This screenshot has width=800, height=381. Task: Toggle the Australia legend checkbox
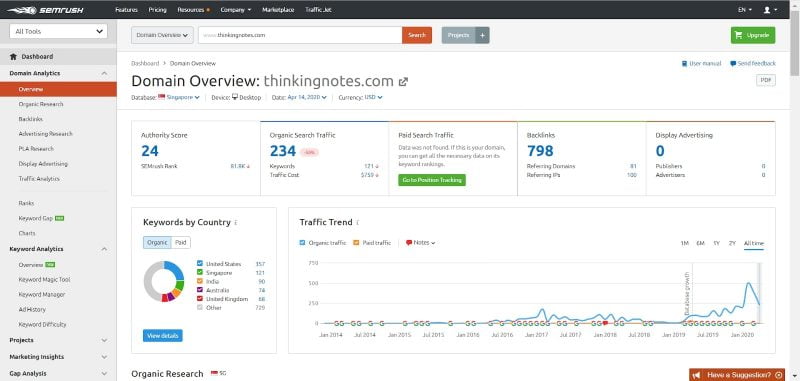coord(199,290)
